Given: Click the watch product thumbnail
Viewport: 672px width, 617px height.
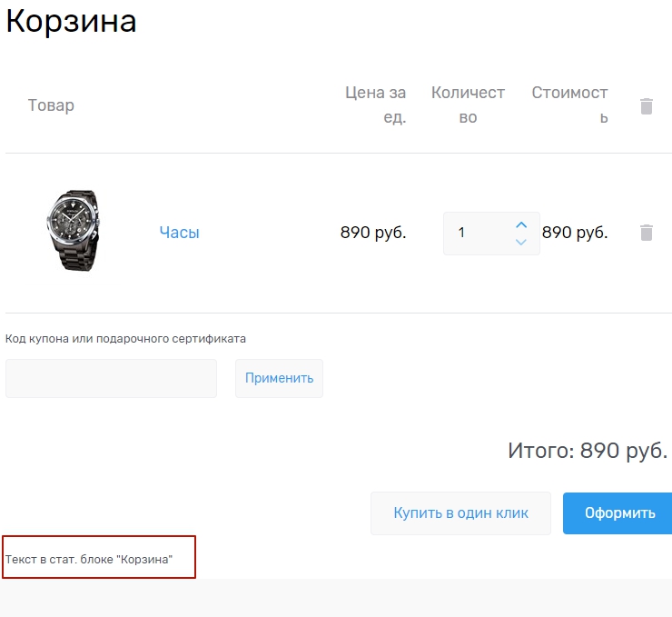Looking at the screenshot, I should pyautogui.click(x=74, y=231).
